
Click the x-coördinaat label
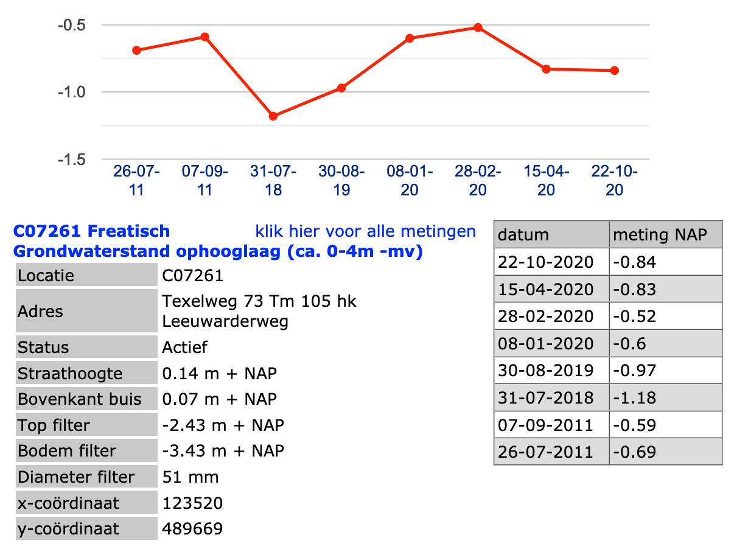(x=86, y=503)
